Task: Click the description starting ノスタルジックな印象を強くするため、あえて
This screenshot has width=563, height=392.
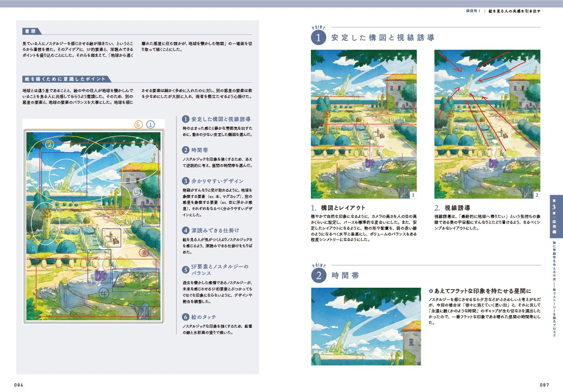Action: pyautogui.click(x=218, y=162)
